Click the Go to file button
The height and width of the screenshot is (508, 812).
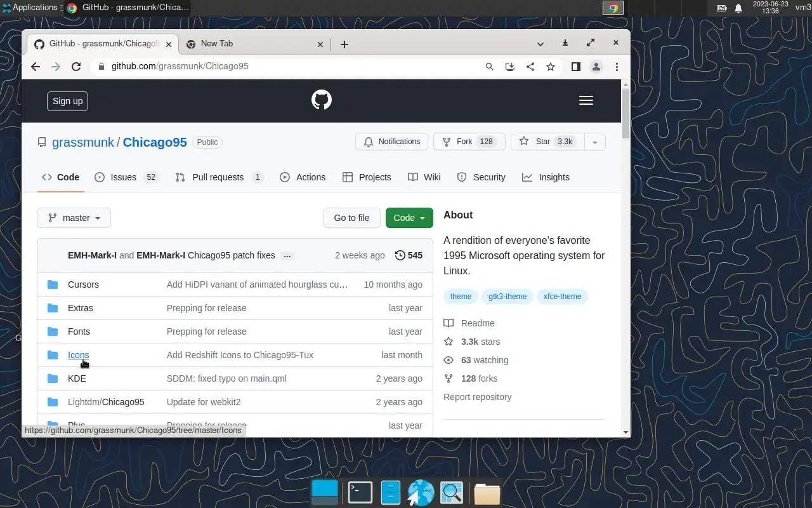(351, 218)
